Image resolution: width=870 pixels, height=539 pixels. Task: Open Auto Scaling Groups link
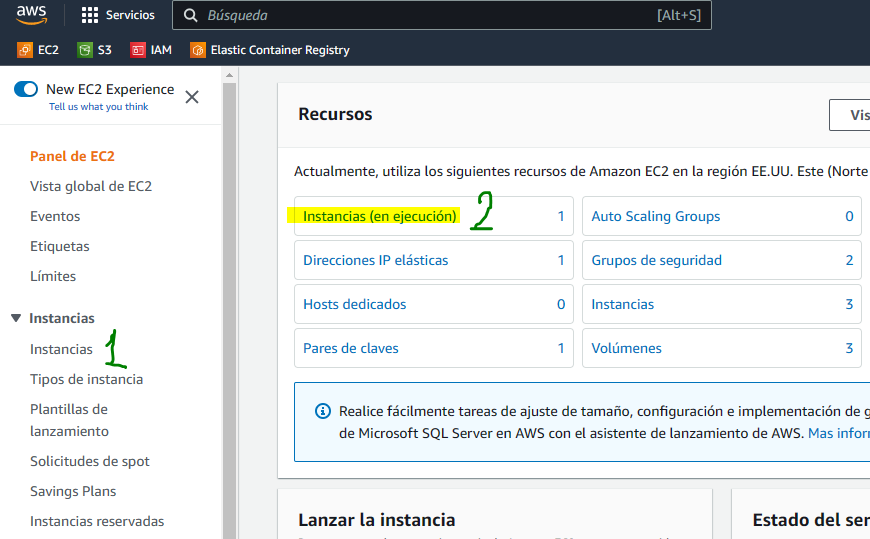(656, 216)
